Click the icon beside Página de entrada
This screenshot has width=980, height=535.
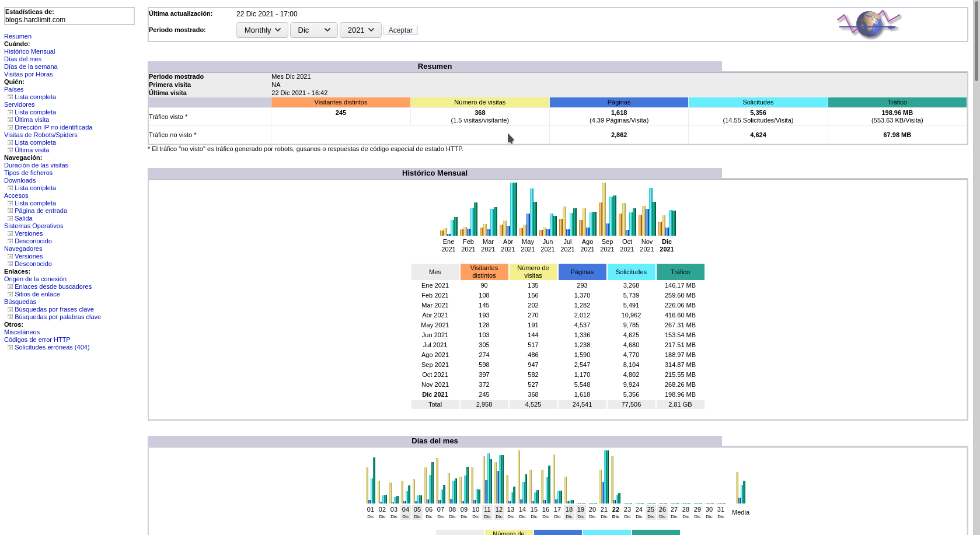10,211
